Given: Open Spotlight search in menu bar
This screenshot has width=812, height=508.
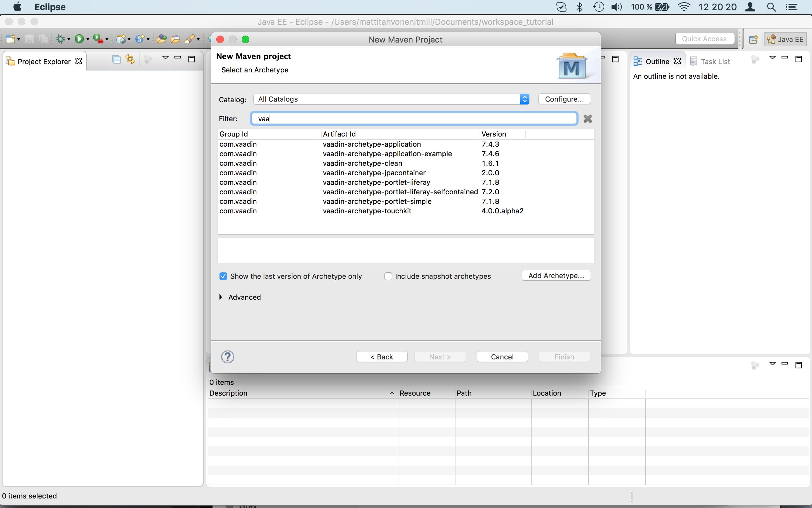Looking at the screenshot, I should tap(771, 7).
